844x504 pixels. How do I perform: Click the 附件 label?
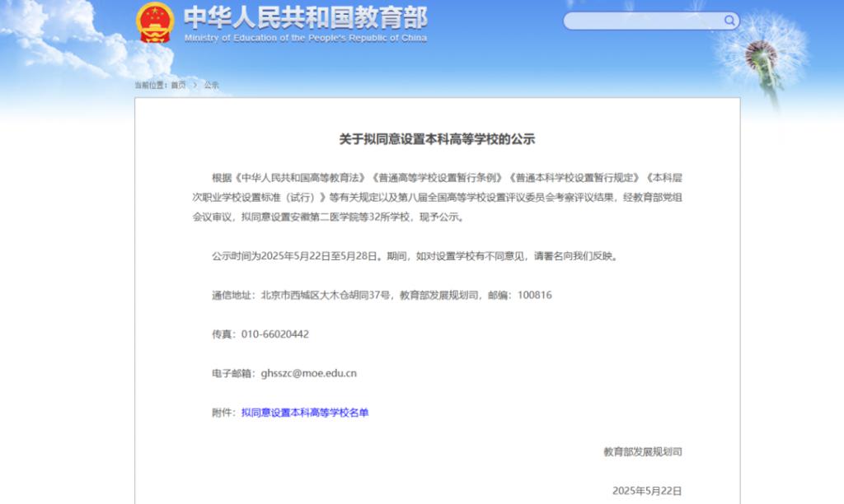(224, 413)
